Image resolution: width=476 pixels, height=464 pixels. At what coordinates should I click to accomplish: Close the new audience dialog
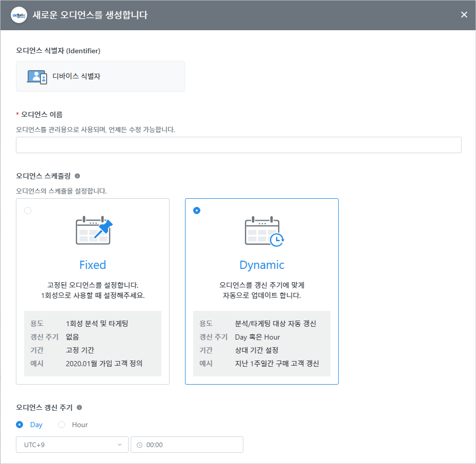pos(464,15)
